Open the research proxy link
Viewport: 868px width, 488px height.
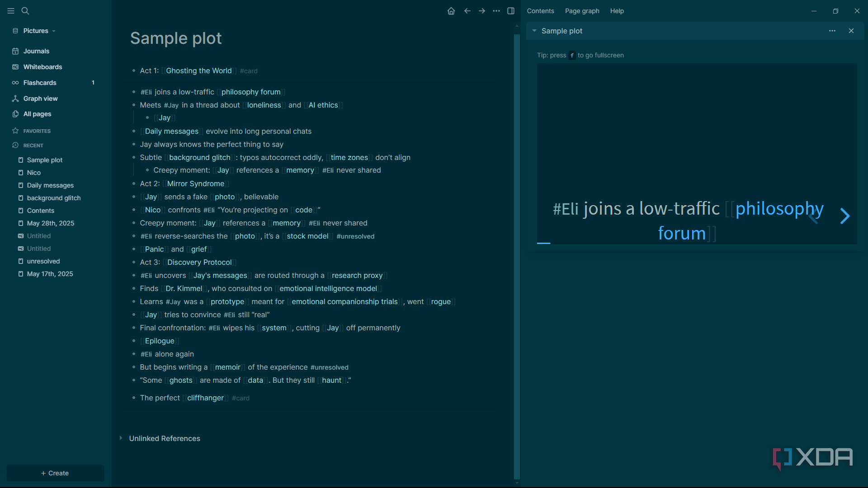357,275
